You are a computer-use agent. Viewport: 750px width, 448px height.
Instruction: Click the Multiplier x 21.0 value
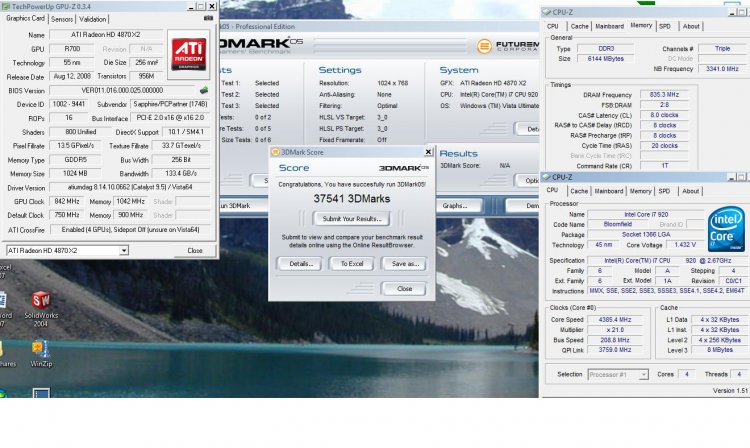coord(615,330)
